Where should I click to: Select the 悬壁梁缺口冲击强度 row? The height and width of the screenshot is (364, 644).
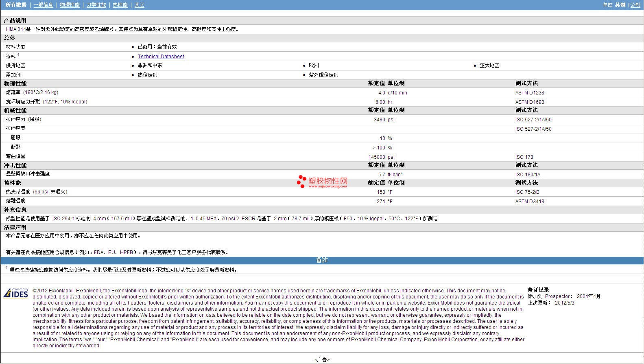tap(322, 174)
